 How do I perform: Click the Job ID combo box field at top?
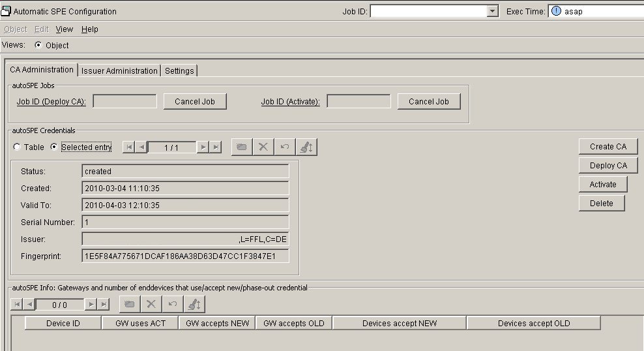click(x=428, y=11)
